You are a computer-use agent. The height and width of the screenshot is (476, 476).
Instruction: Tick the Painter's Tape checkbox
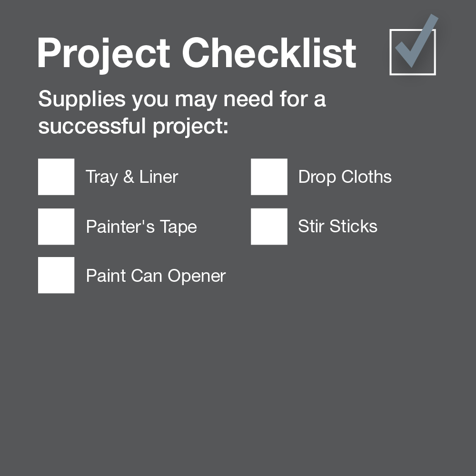tap(56, 227)
